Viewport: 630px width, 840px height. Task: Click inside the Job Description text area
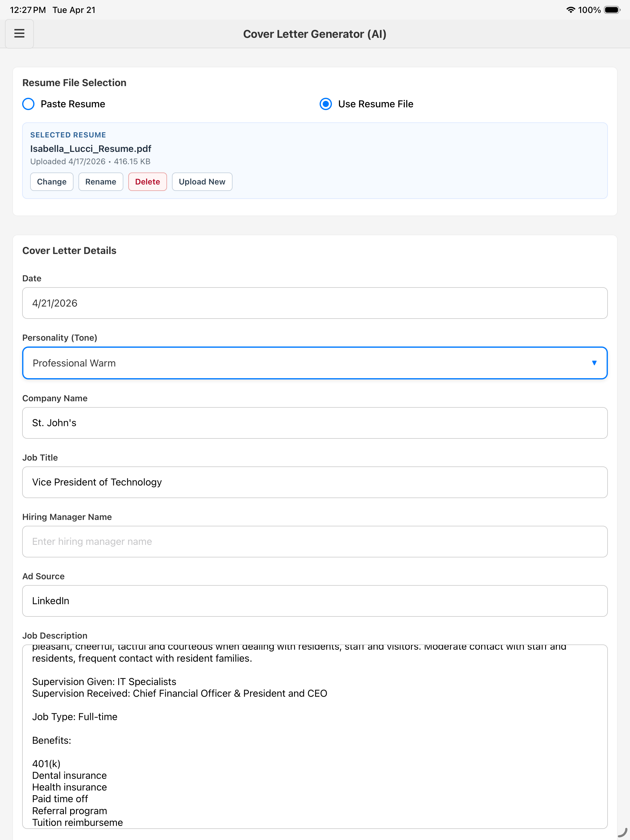click(315, 736)
